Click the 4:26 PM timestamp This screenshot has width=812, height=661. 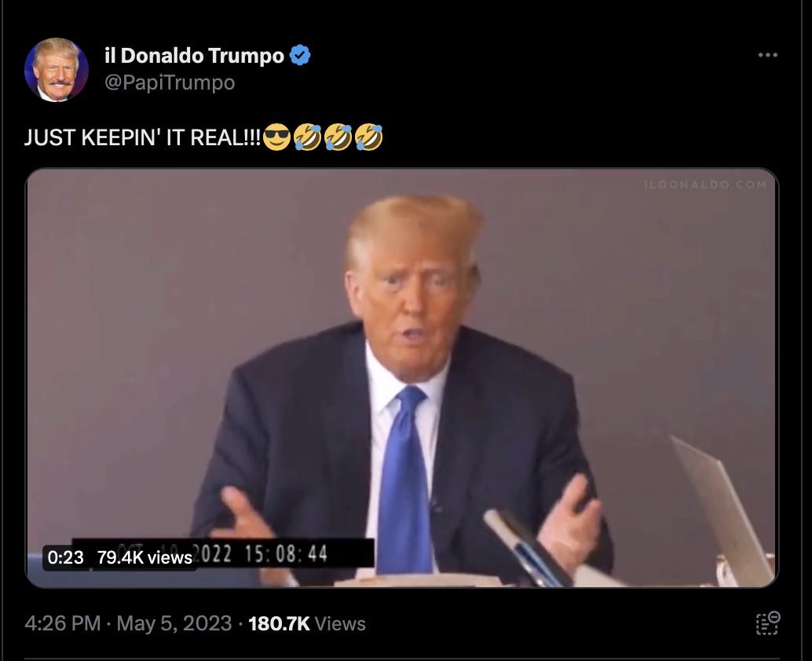point(63,623)
